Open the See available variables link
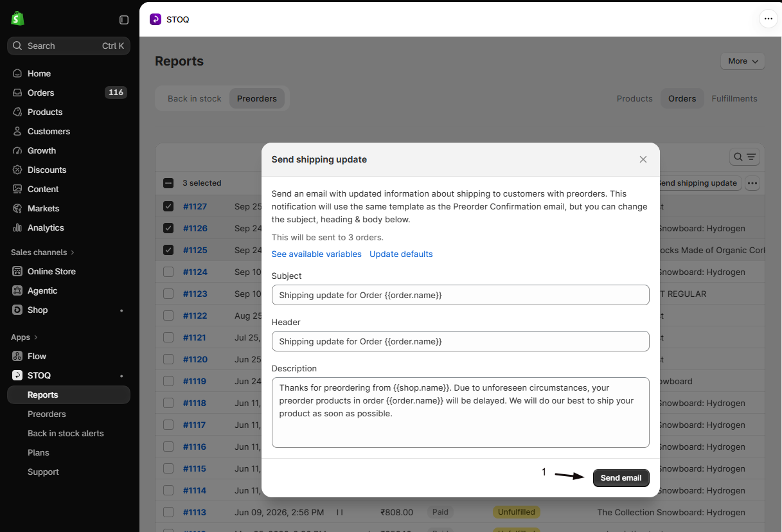This screenshot has height=532, width=782. [317, 254]
